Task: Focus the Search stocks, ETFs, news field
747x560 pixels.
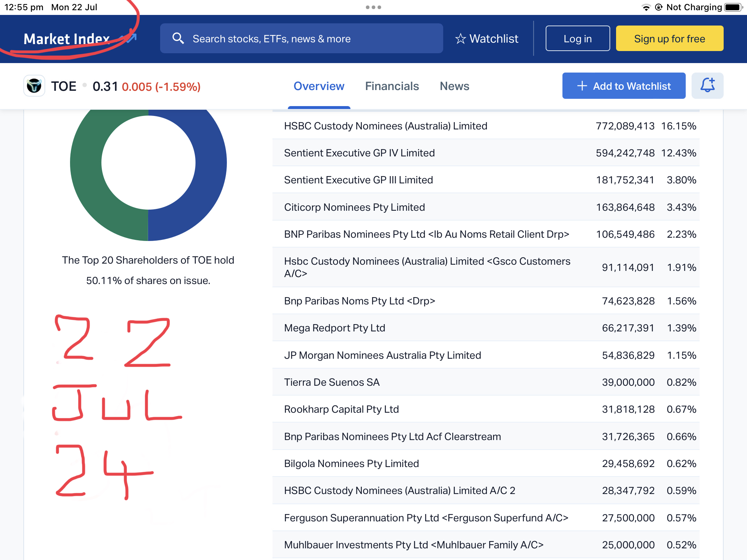Action: tap(301, 38)
